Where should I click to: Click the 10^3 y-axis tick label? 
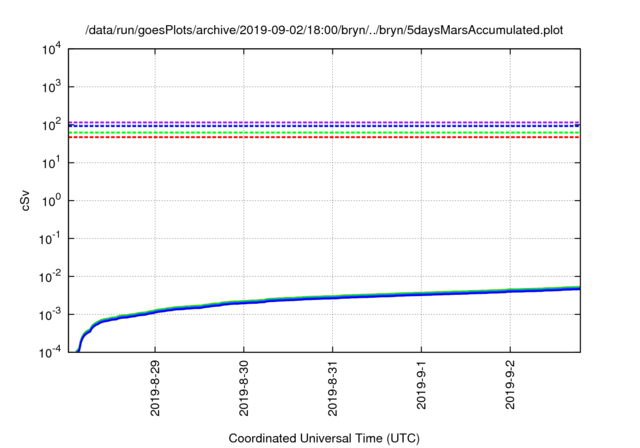(x=52, y=86)
